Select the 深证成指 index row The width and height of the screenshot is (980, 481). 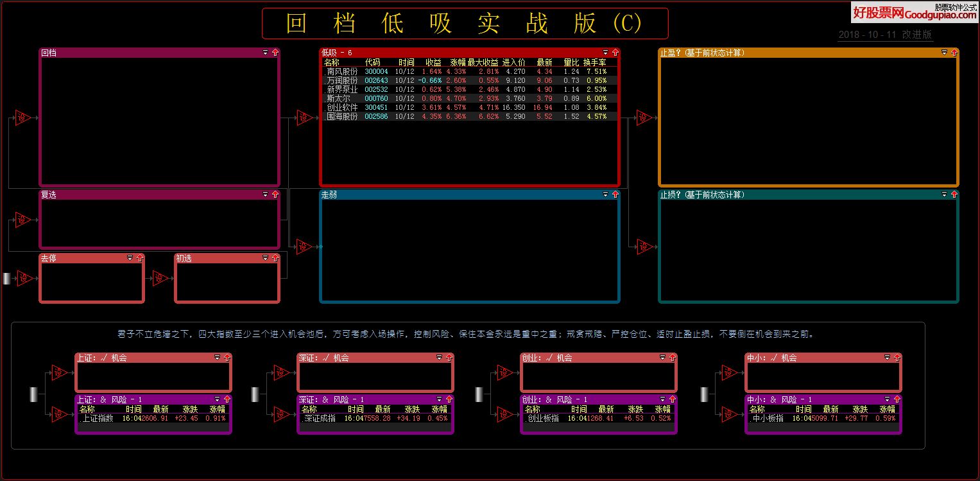tap(375, 418)
